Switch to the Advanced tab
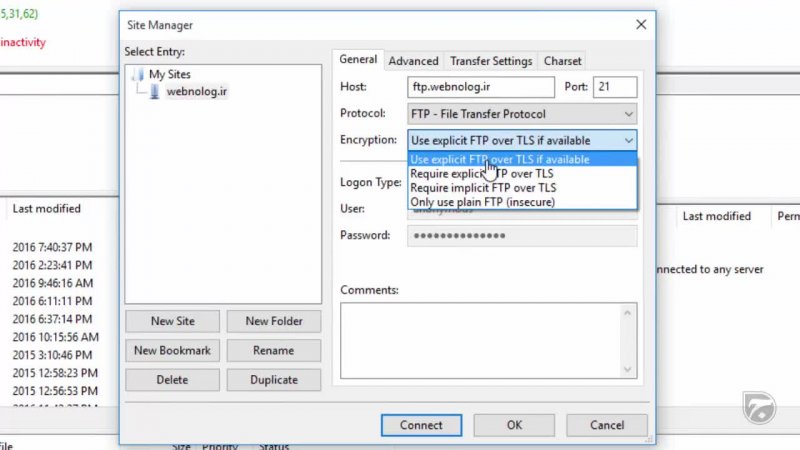This screenshot has height=450, width=800. [x=413, y=61]
